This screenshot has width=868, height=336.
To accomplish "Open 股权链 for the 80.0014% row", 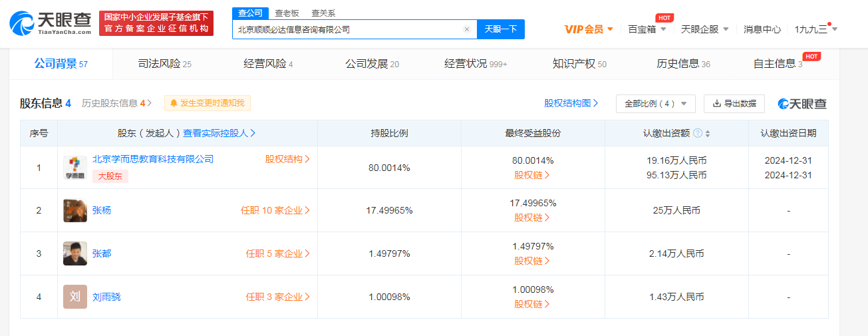I will [x=532, y=175].
